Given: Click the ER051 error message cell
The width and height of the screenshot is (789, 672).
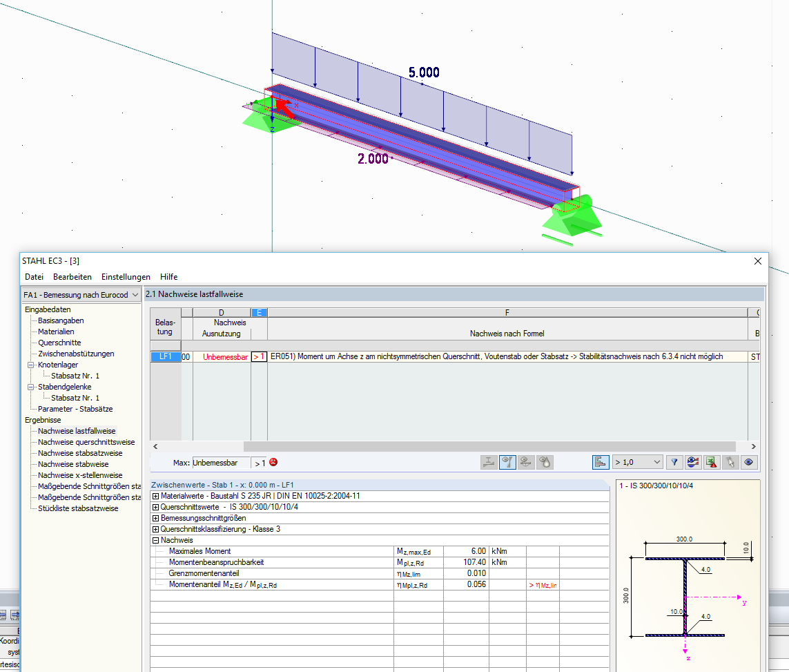Looking at the screenshot, I should tap(507, 356).
